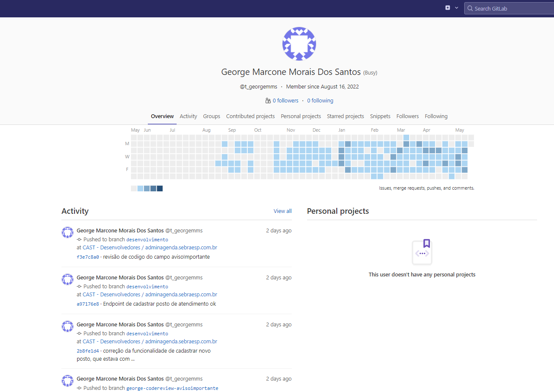This screenshot has height=392, width=554.
Task: Open the Groups tab
Action: pos(211,116)
